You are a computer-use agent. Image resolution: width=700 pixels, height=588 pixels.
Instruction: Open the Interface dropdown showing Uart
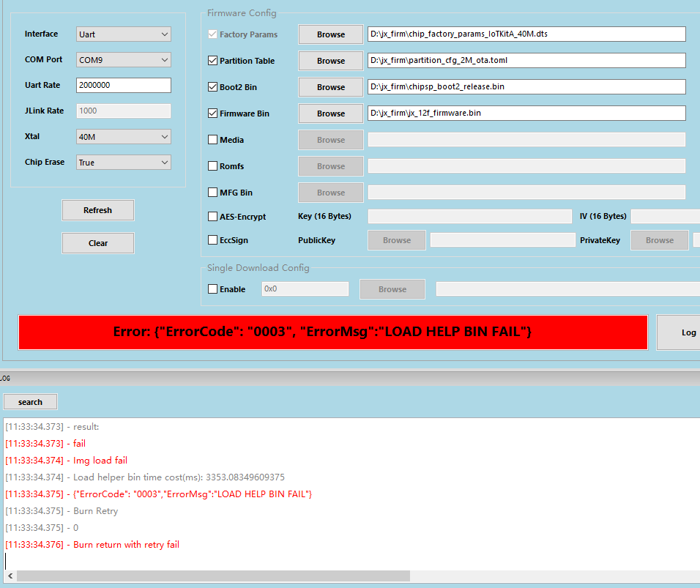(122, 34)
